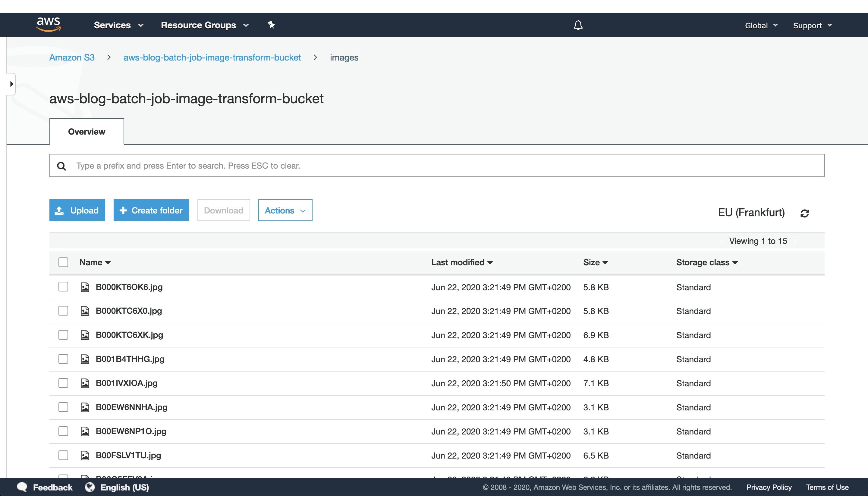Expand the Actions dropdown menu
Viewport: 868px width, 498px height.
coord(285,210)
